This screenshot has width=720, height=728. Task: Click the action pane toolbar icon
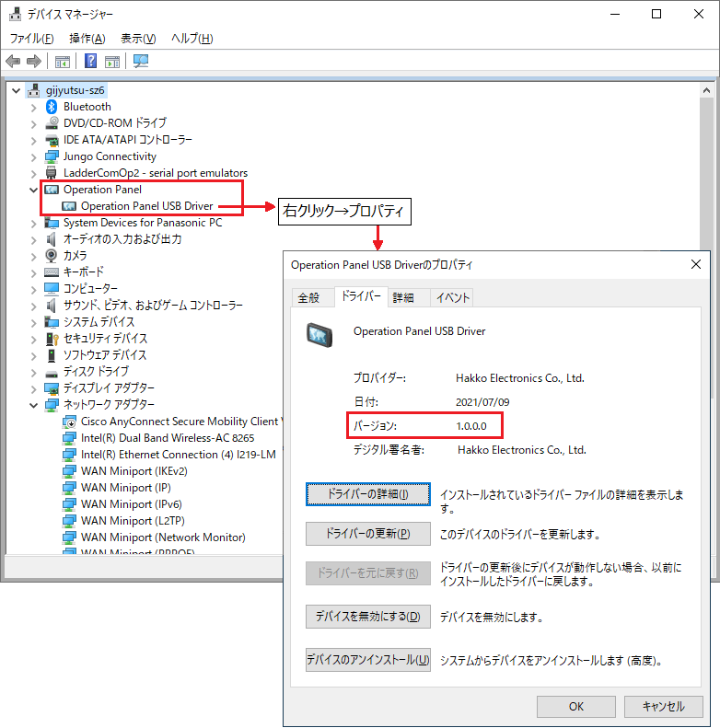point(112,62)
